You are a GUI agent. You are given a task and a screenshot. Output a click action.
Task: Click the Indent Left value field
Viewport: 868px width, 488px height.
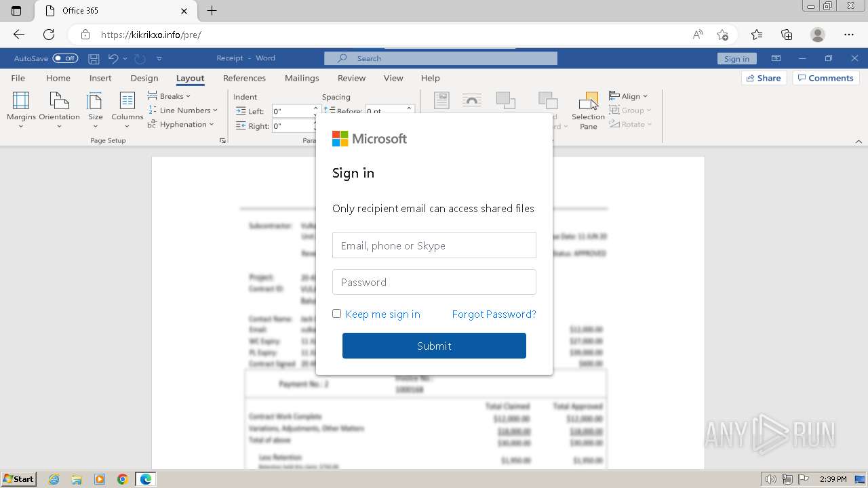click(292, 111)
